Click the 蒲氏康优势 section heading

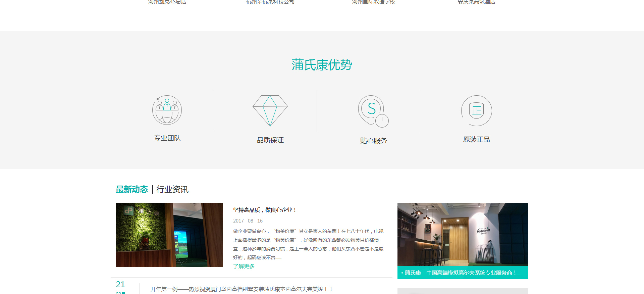(322, 65)
